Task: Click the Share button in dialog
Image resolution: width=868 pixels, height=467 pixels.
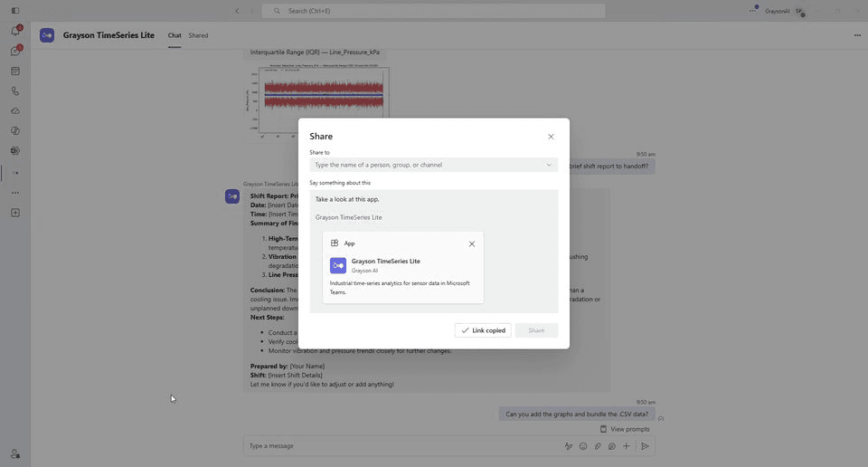Action: (x=536, y=330)
